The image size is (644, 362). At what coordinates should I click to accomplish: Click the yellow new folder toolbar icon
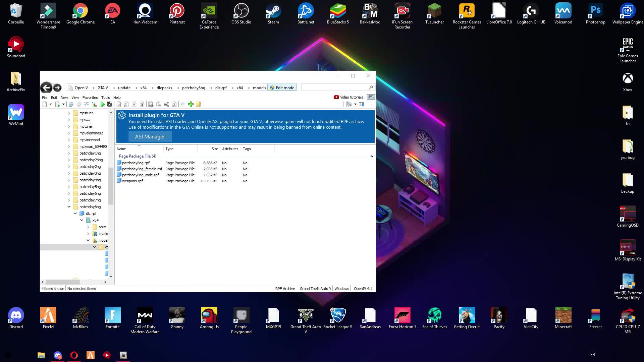(x=199, y=104)
